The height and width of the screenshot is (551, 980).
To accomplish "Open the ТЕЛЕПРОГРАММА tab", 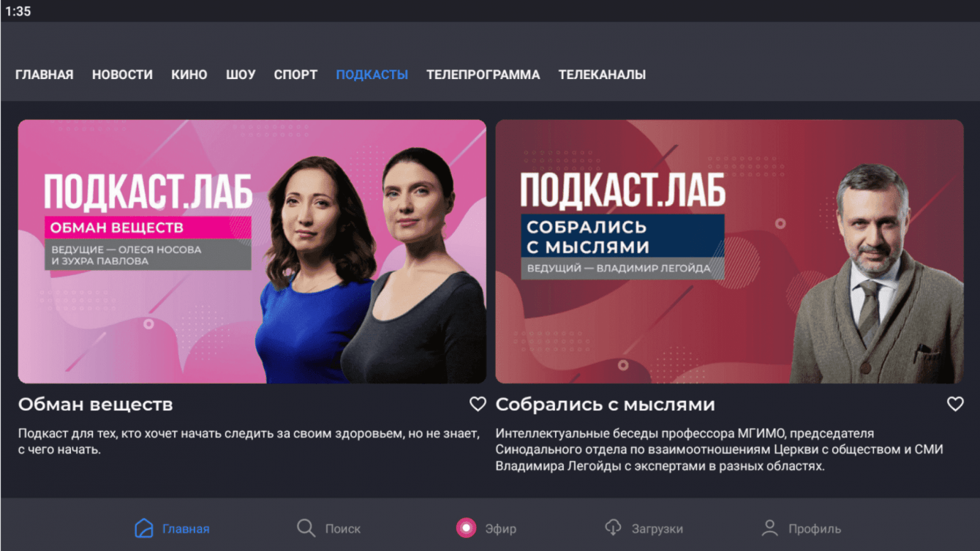I will 483,75.
